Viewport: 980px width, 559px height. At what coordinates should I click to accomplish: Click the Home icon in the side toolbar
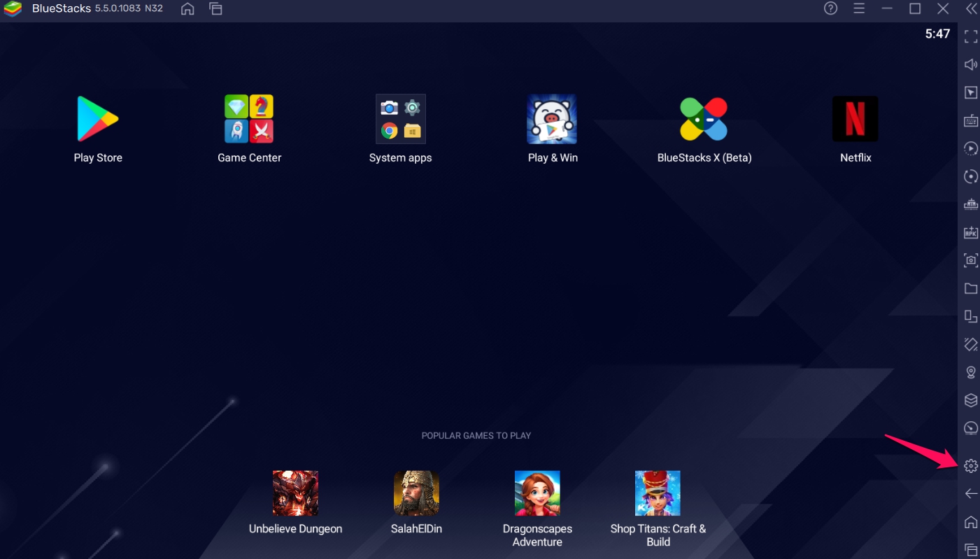pyautogui.click(x=971, y=522)
